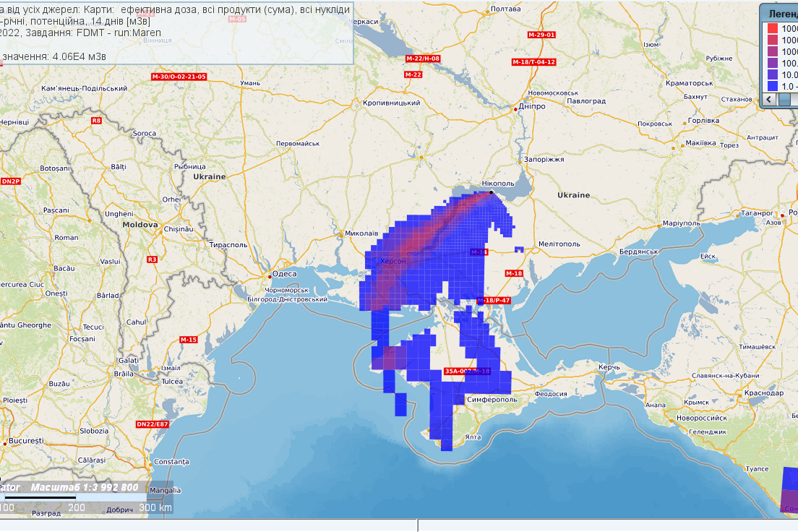Click the Легенда panel title bar

pos(781,13)
